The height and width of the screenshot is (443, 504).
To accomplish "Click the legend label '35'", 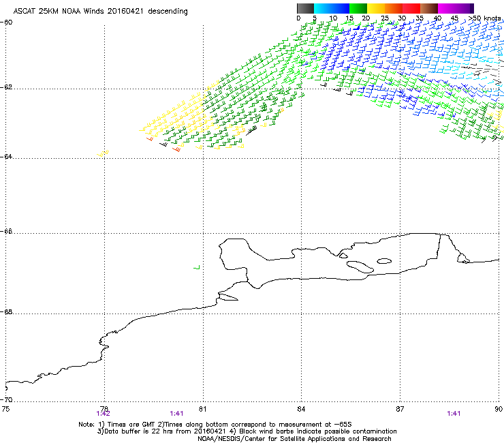I will 420,18.
